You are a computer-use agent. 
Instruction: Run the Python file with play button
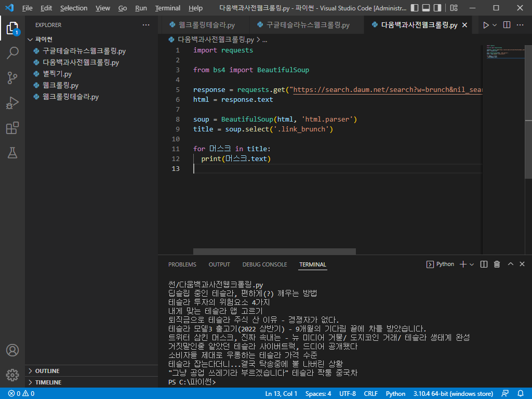coord(486,25)
